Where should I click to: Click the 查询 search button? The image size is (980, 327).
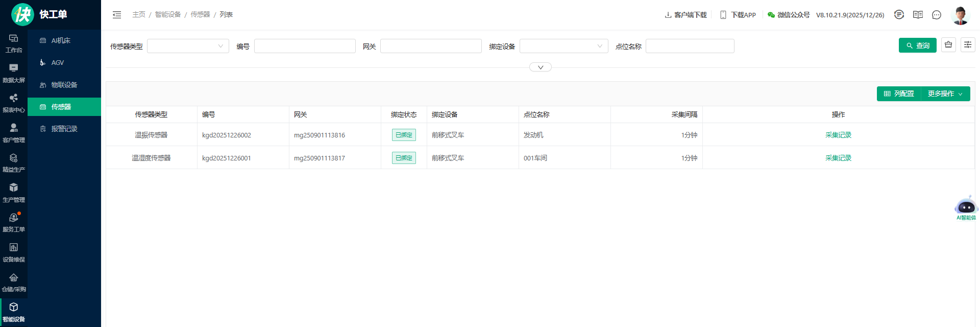click(917, 45)
